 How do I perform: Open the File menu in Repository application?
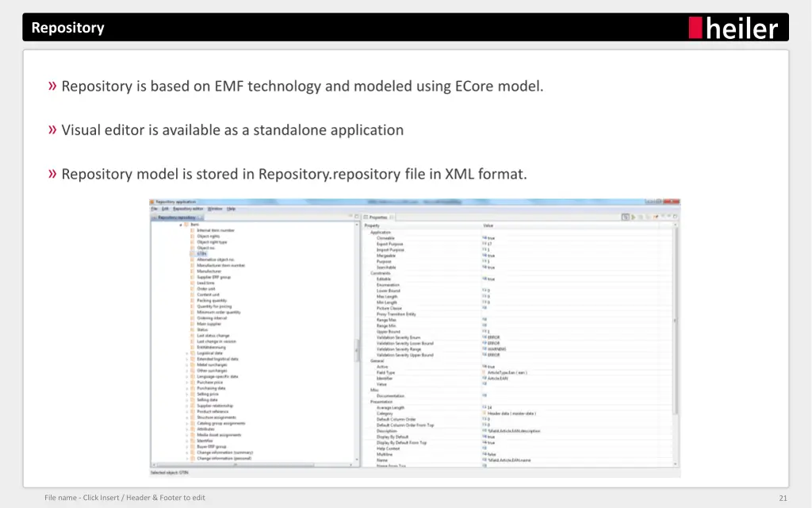tap(155, 209)
